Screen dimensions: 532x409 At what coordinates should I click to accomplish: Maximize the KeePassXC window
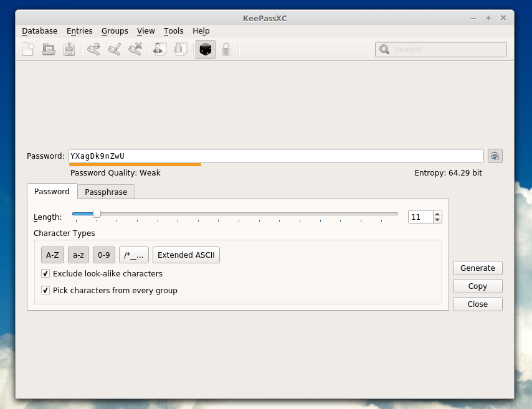click(x=488, y=18)
